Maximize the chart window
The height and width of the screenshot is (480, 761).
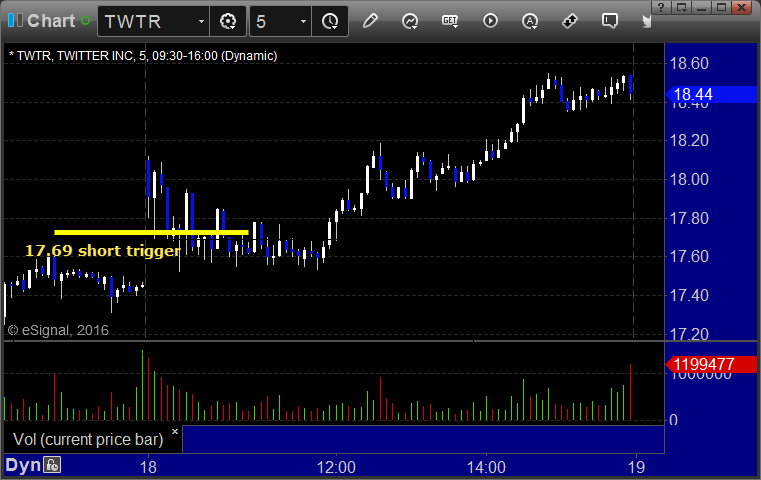721,7
